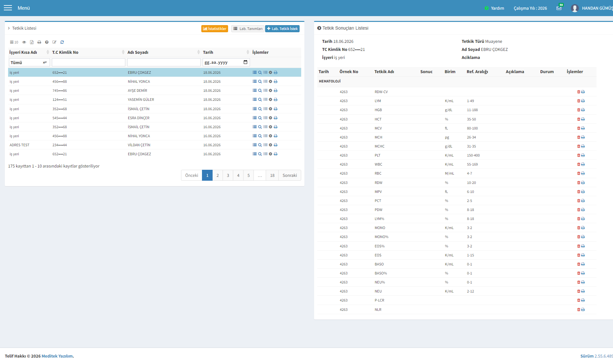Click the gear icon on YASEMİN GÜLER row
Screen dimensions: 613x364
point(271,100)
